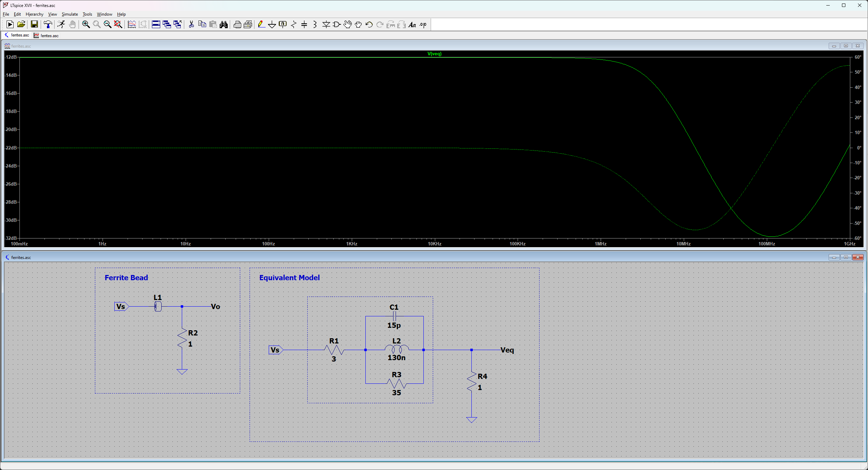This screenshot has height=470, width=868.
Task: Click the 35 value under R3
Action: pos(397,393)
